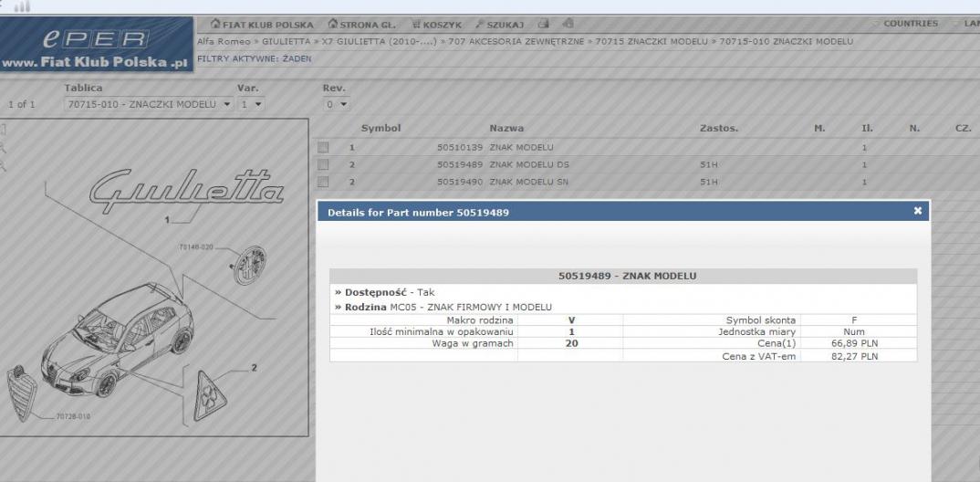Close the part details popup
The width and height of the screenshot is (980, 482).
pyautogui.click(x=918, y=211)
